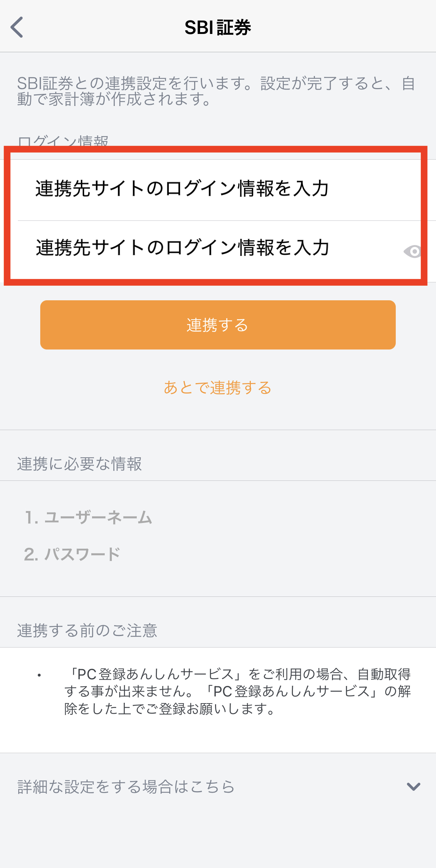Select the 2. パスワード list item

[72, 554]
